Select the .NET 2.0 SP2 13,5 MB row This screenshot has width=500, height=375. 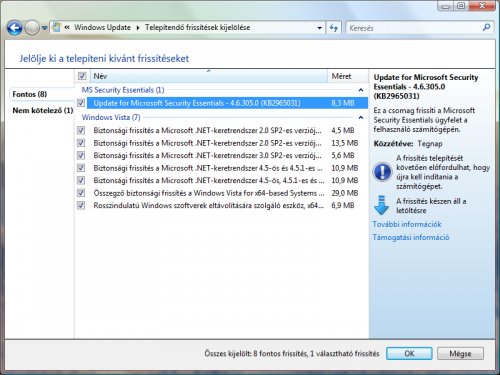coord(227,143)
